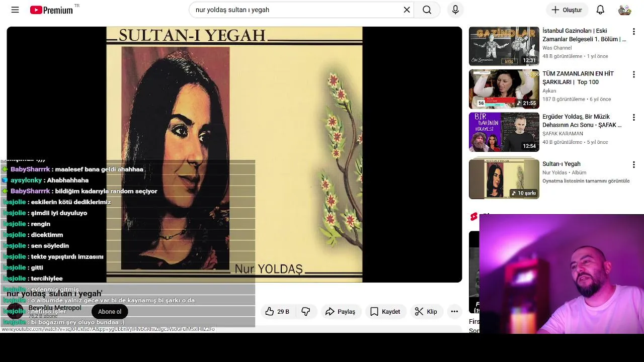
Task: Open options for Ergüder Yoldaş video
Action: (x=633, y=118)
